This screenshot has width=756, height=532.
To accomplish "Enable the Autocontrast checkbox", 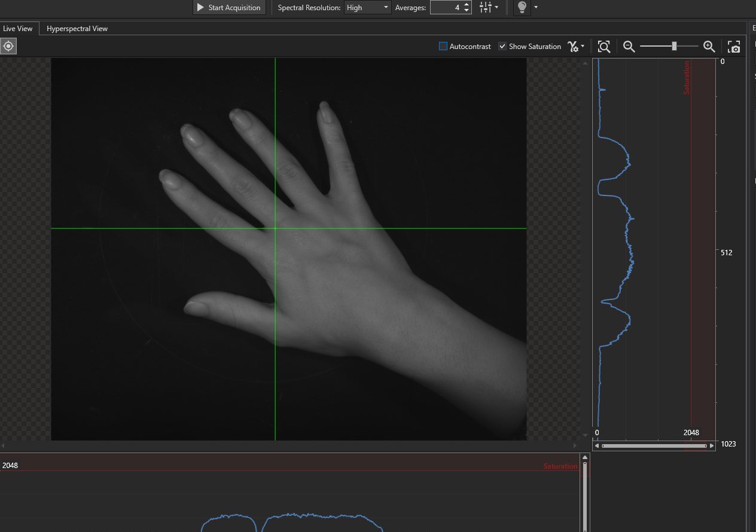I will 443,47.
